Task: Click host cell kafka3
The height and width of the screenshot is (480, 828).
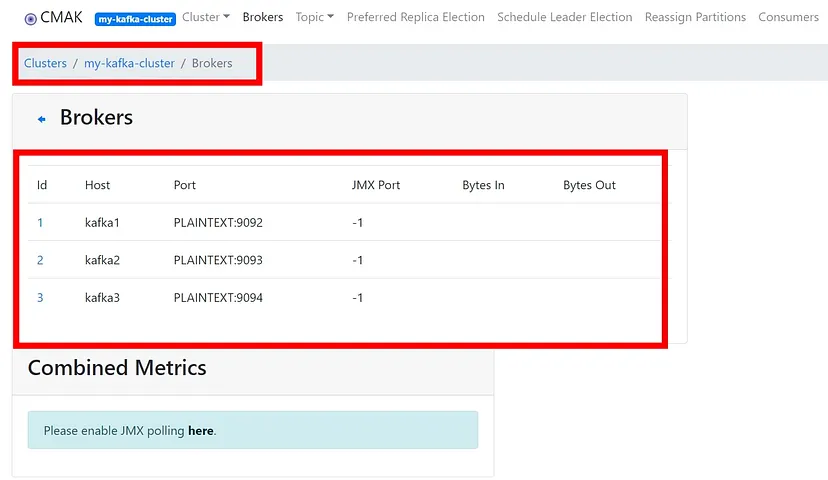Action: tap(102, 298)
